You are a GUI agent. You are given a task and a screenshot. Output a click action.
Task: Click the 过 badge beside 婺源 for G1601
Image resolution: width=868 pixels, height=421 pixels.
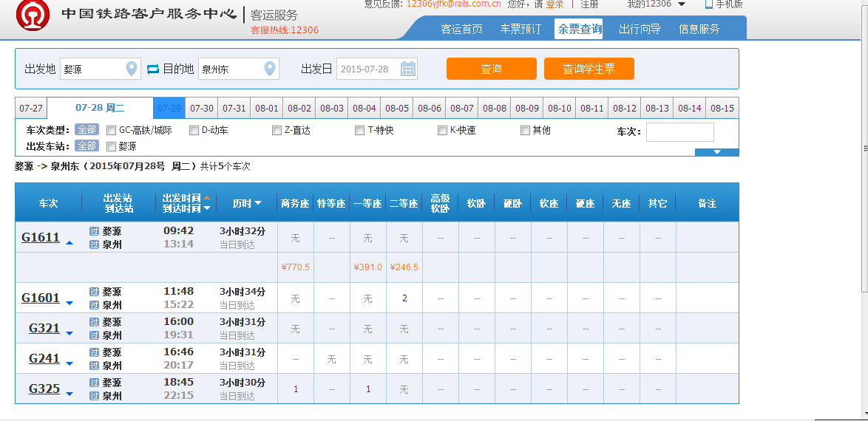(x=94, y=292)
